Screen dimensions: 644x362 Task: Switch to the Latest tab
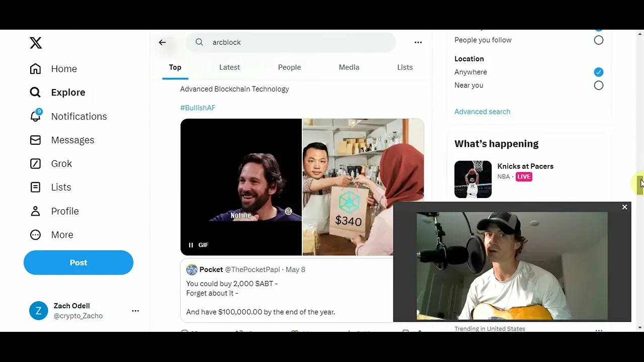(x=229, y=67)
